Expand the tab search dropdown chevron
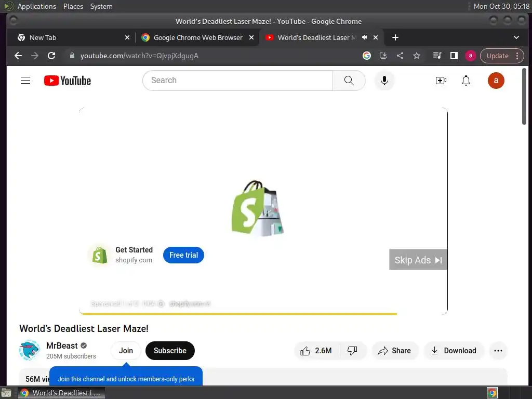 (x=516, y=37)
